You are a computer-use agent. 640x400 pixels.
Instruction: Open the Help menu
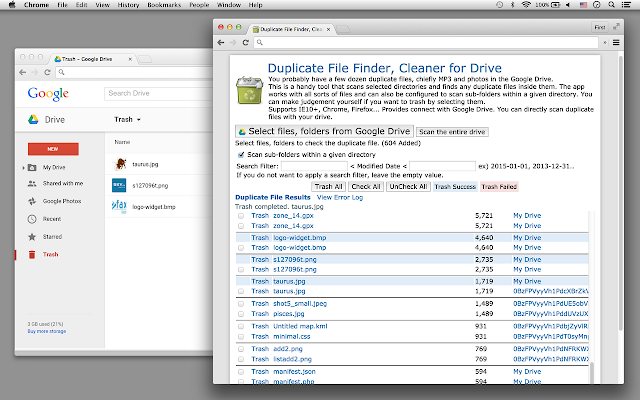tap(256, 5)
